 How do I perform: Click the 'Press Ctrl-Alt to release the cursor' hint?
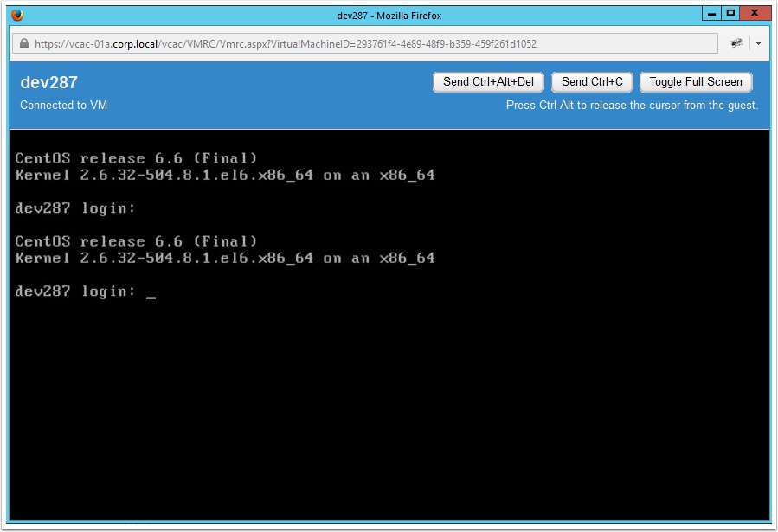click(x=632, y=106)
